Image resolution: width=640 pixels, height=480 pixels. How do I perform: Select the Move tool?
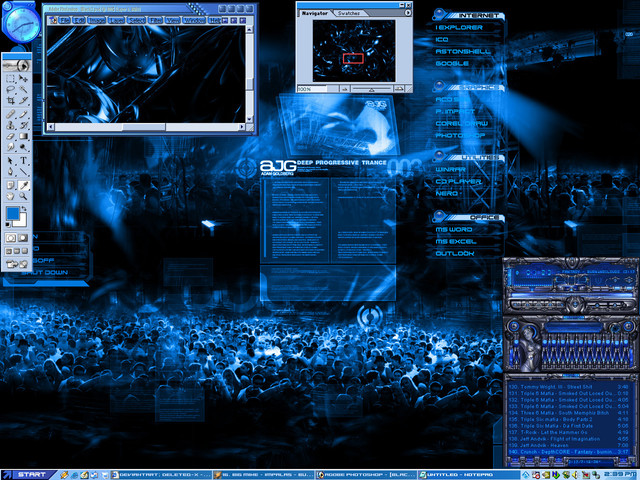(23, 78)
